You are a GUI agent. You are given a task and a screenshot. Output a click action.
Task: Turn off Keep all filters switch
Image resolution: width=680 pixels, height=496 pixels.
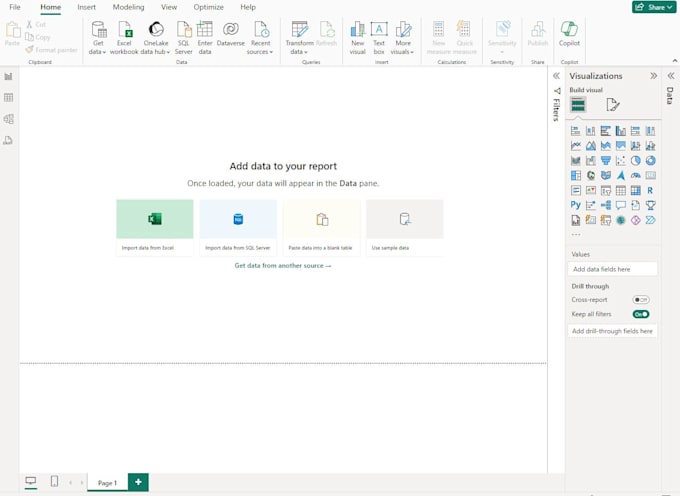point(641,314)
